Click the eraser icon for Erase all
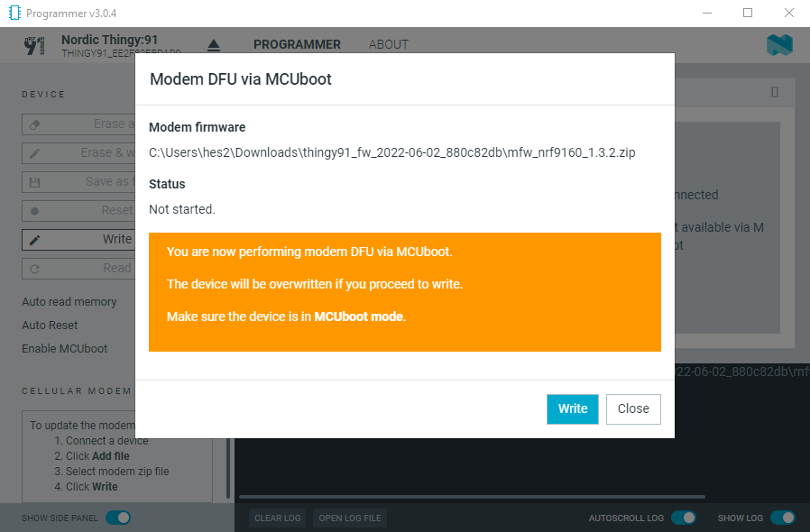The height and width of the screenshot is (532, 810). tap(34, 125)
